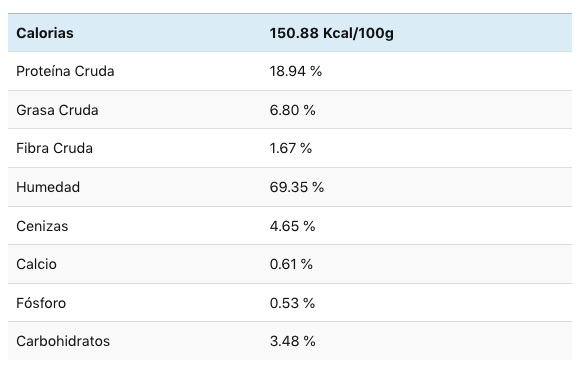Viewport: 580px width, 366px height.
Task: Select the 4.65 % ash value
Action: pos(292,226)
